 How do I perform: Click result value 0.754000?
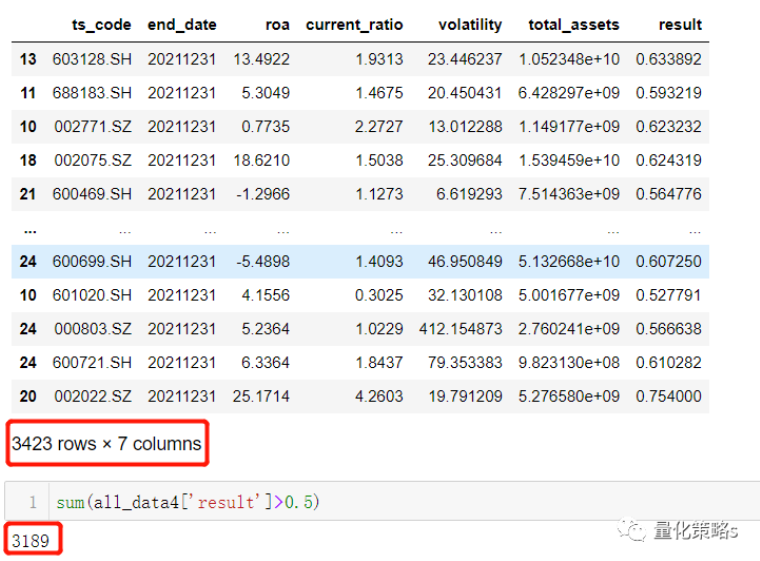668,396
